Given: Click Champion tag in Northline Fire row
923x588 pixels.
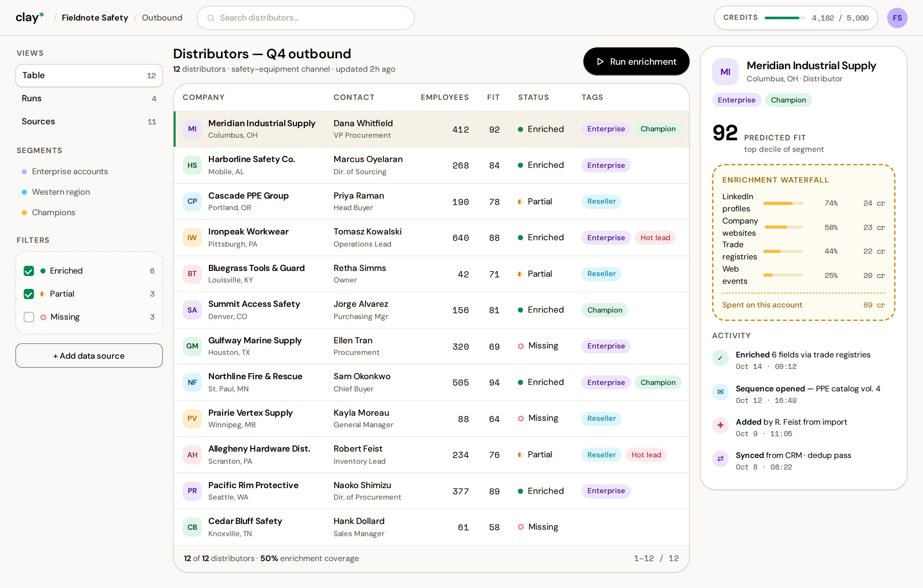Looking at the screenshot, I should coord(658,382).
